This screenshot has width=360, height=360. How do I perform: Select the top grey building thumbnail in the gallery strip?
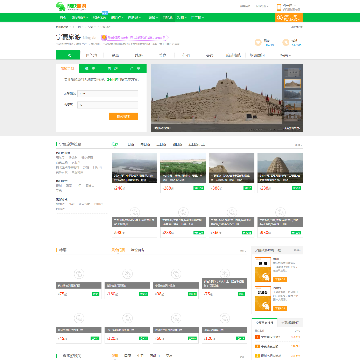pos(293,72)
